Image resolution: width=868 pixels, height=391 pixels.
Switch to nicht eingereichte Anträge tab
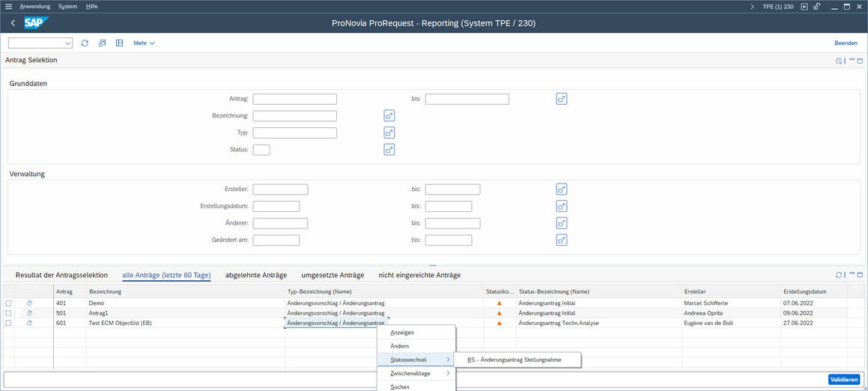(419, 275)
